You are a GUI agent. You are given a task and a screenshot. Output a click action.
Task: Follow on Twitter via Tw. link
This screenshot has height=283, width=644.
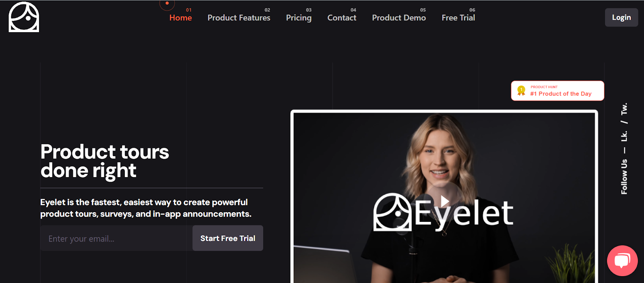[x=624, y=109]
